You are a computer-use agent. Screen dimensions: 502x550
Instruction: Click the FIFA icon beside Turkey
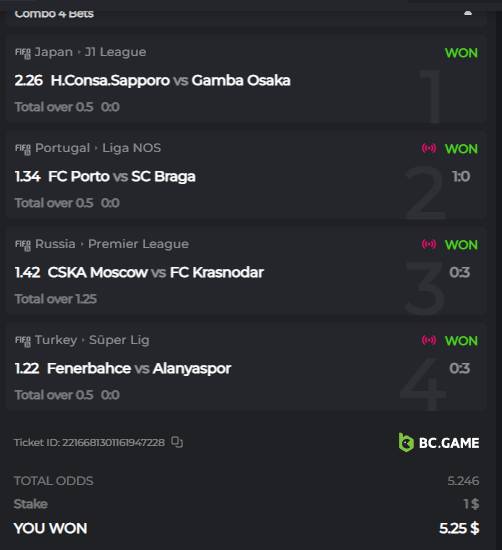[x=23, y=341]
